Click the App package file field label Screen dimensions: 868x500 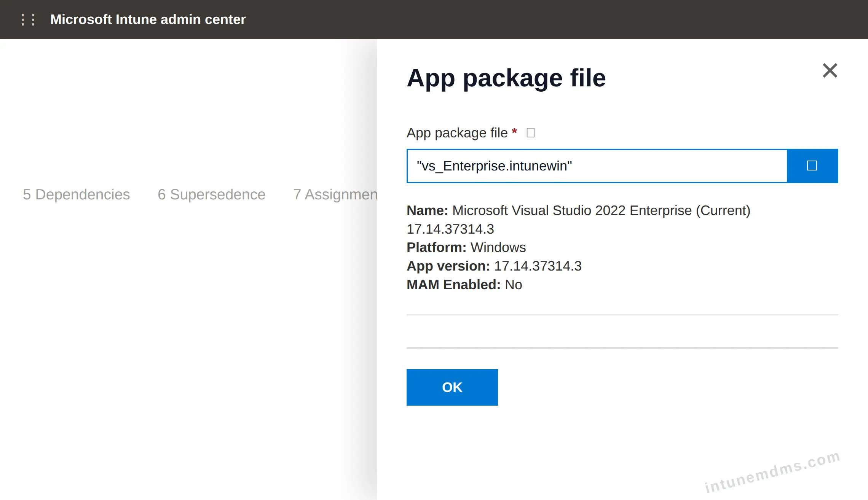coord(457,133)
